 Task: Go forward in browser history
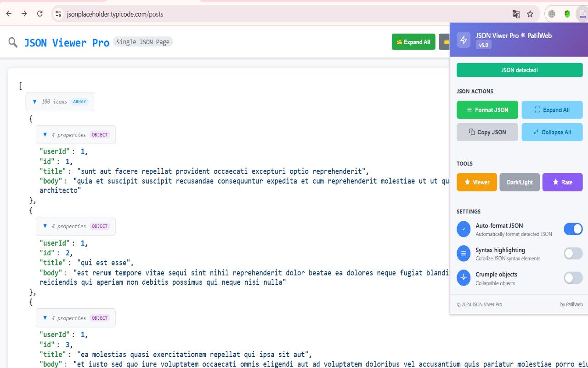click(x=24, y=14)
